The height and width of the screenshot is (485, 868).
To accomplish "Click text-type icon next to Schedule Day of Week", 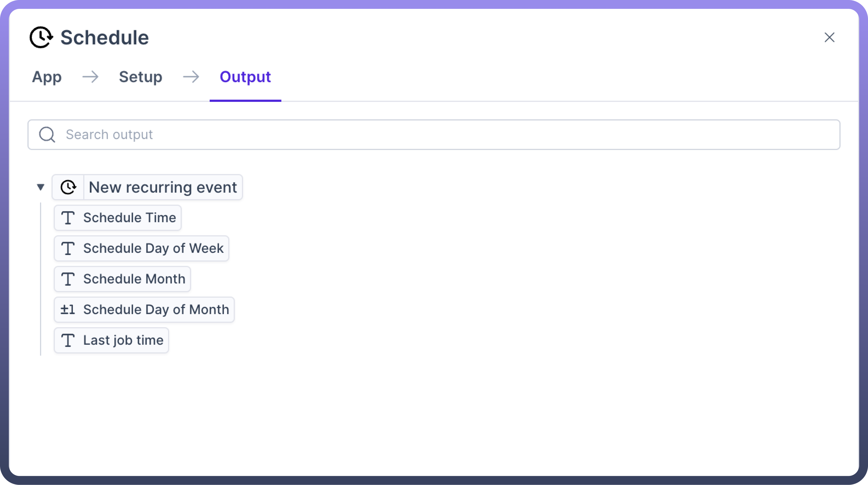I will 68,249.
